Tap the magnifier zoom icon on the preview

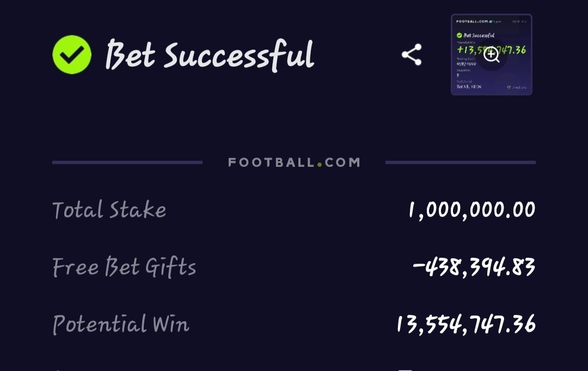click(x=491, y=55)
